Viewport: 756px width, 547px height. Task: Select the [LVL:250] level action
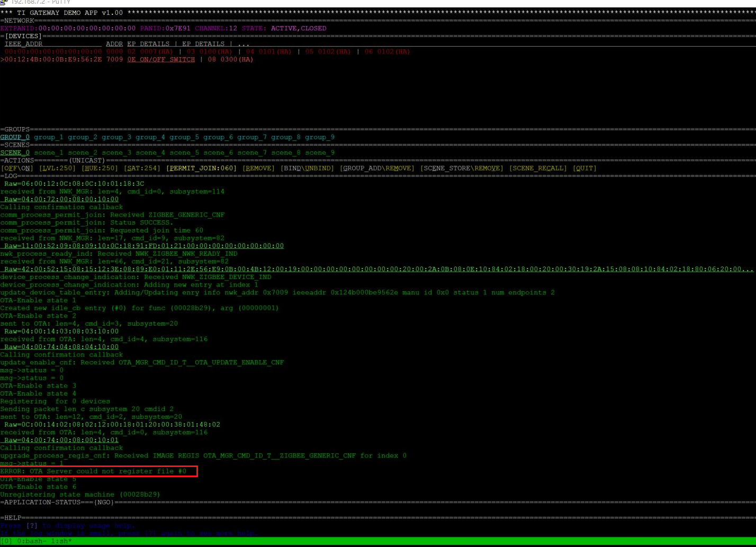coord(57,168)
